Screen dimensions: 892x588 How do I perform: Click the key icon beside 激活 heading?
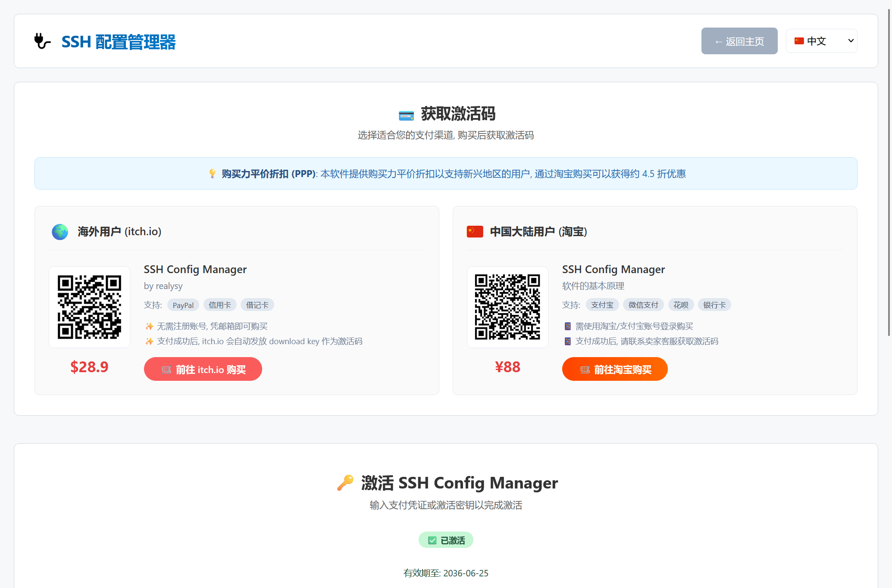[345, 483]
